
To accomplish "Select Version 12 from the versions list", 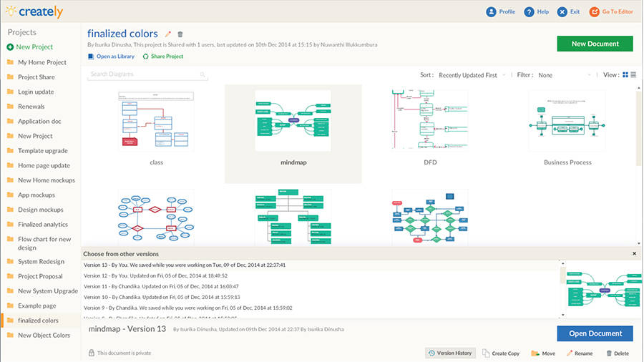I will (156, 275).
